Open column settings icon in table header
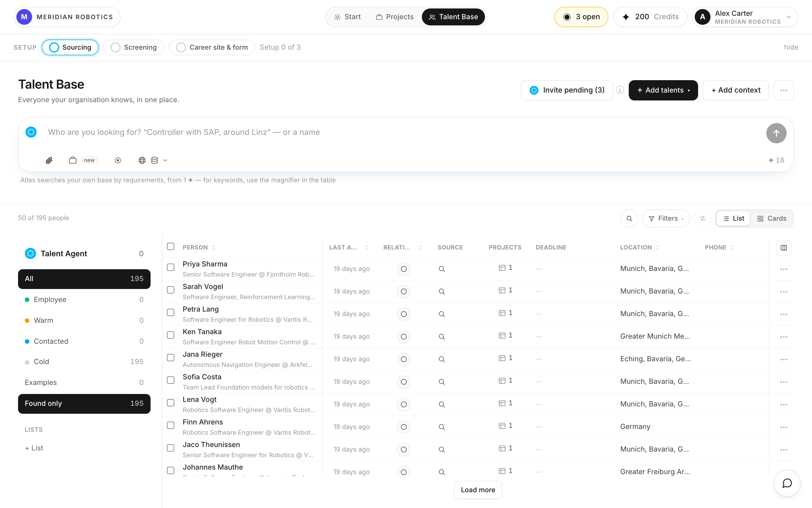Image resolution: width=812 pixels, height=508 pixels. (784, 248)
